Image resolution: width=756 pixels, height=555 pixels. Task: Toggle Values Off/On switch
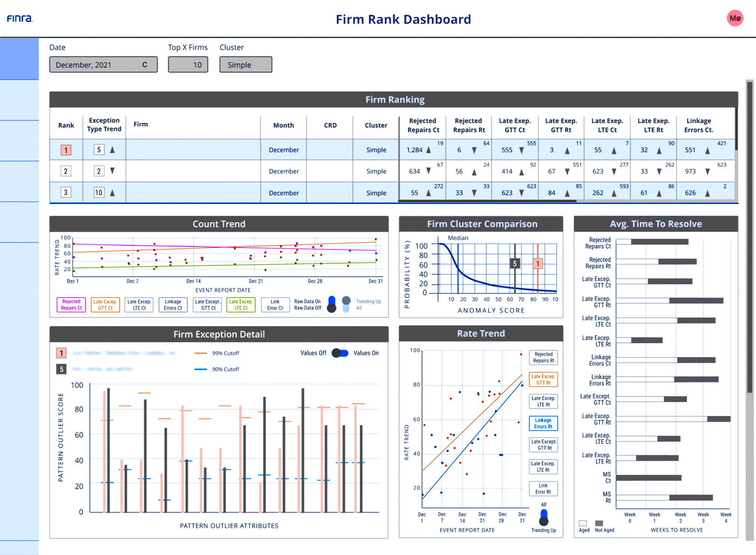[x=340, y=353]
